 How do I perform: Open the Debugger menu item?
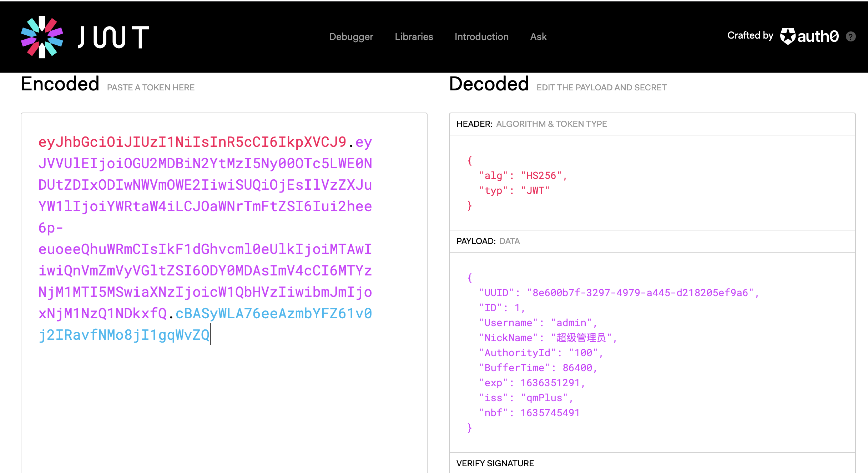click(x=351, y=36)
